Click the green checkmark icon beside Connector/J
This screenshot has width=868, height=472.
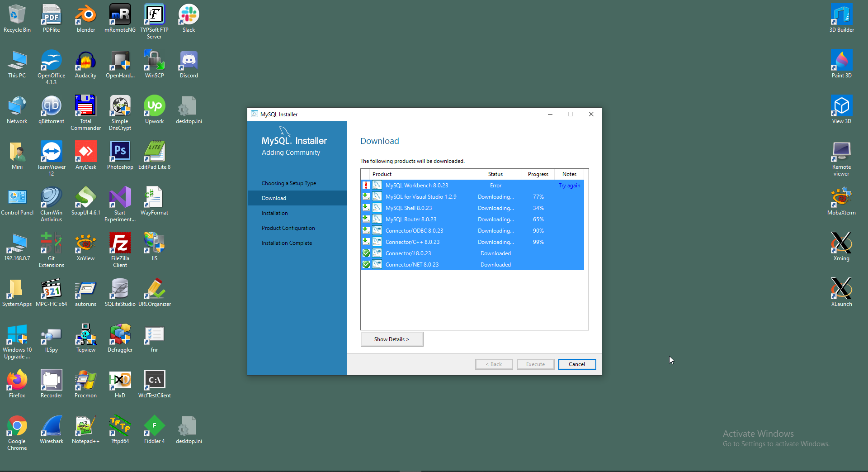click(x=366, y=253)
